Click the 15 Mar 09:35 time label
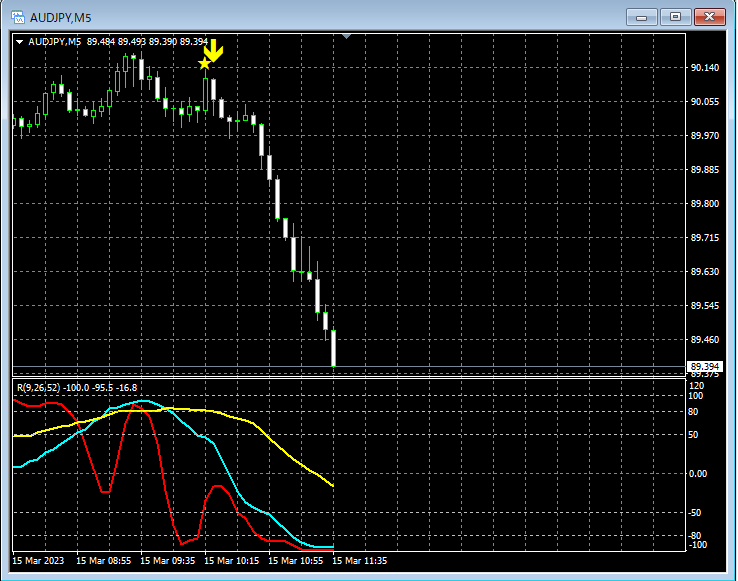The height and width of the screenshot is (581, 738). 168,561
